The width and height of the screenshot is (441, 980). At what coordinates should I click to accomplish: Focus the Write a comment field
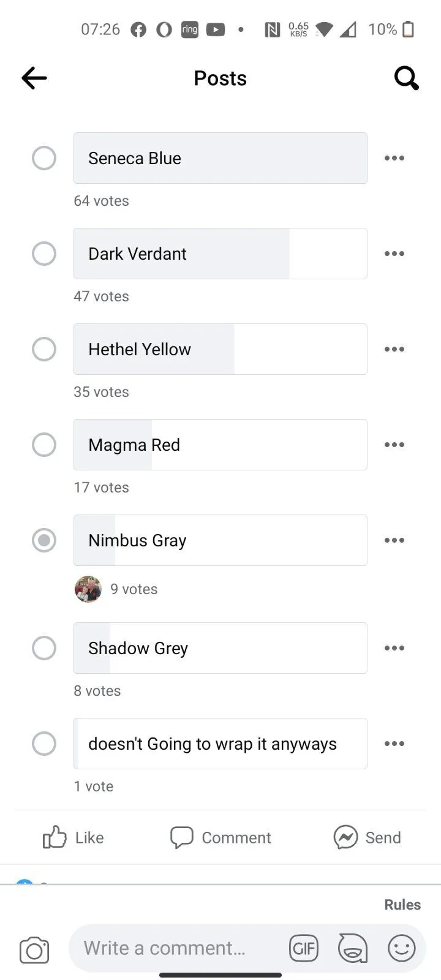[x=178, y=949]
